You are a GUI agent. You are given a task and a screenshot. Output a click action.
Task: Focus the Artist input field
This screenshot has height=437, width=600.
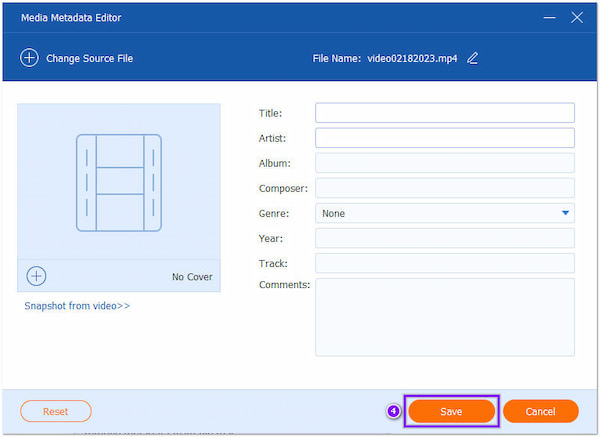pyautogui.click(x=445, y=138)
